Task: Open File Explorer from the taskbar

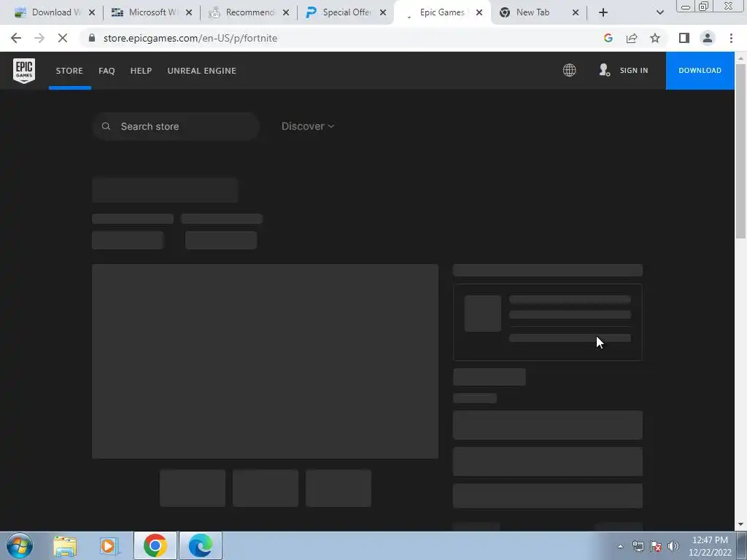Action: 65,546
